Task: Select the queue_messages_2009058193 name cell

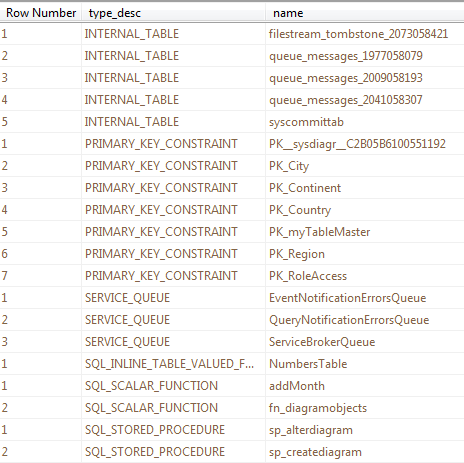Action: [365, 78]
